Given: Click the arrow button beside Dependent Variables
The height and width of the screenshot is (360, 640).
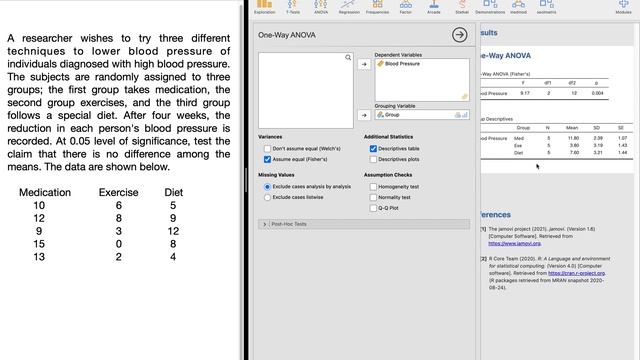Looking at the screenshot, I should [364, 64].
